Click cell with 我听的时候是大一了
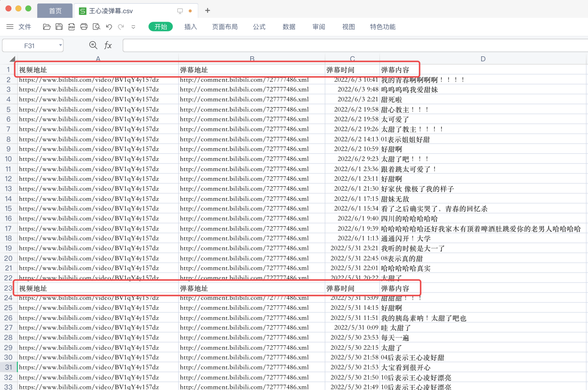 [483, 248]
